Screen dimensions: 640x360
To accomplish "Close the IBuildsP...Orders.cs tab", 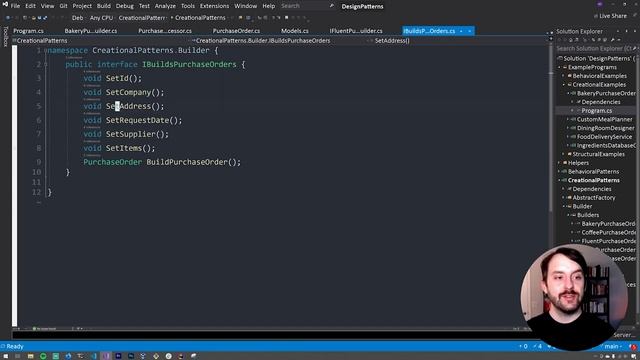I will click(x=470, y=31).
